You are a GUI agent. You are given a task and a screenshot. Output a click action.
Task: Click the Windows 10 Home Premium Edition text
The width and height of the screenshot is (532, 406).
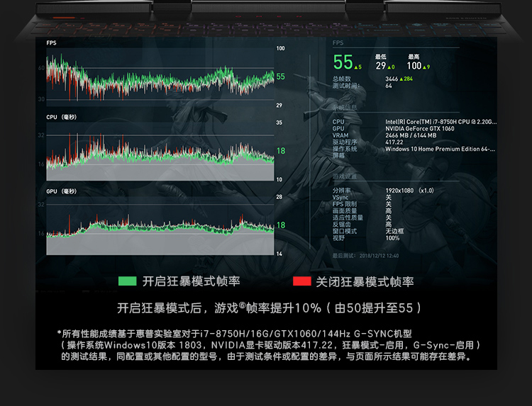(440, 149)
